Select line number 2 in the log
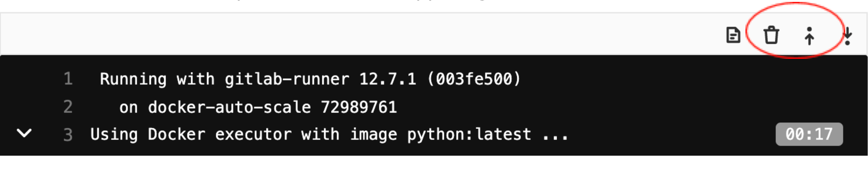This screenshot has height=187, width=868. pyautogui.click(x=68, y=106)
